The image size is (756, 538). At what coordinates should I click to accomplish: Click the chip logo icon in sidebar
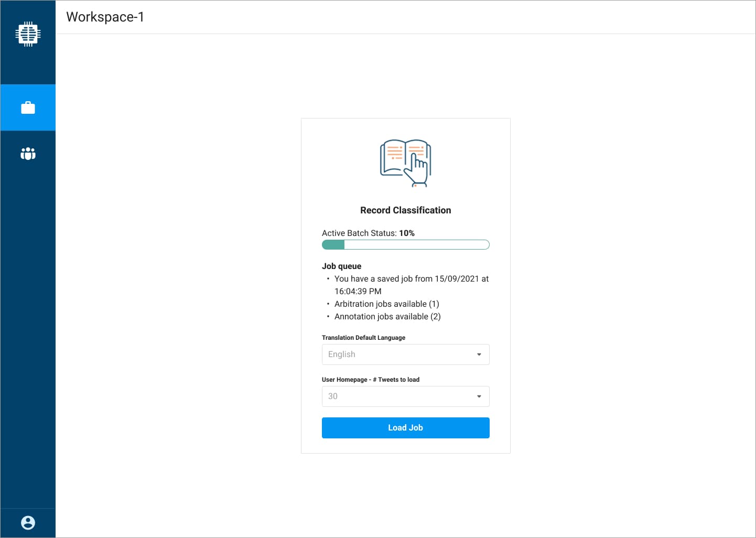click(x=28, y=34)
